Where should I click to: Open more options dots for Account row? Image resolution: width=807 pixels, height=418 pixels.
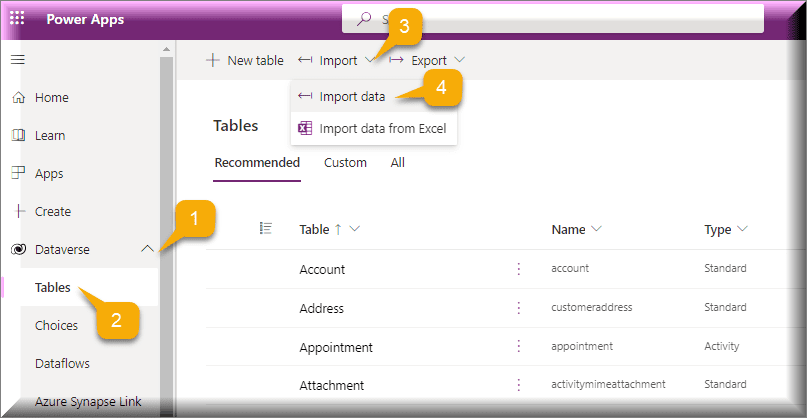tap(518, 269)
